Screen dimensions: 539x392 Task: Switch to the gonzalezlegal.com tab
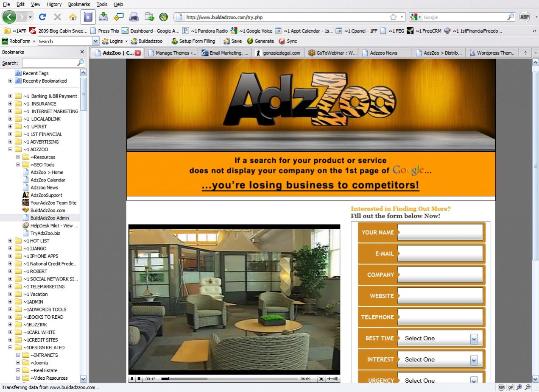(278, 53)
